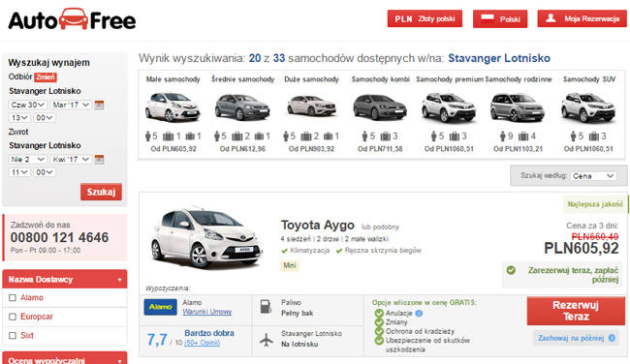Click the Europcar filter label
This screenshot has height=364, width=630.
coord(37,317)
